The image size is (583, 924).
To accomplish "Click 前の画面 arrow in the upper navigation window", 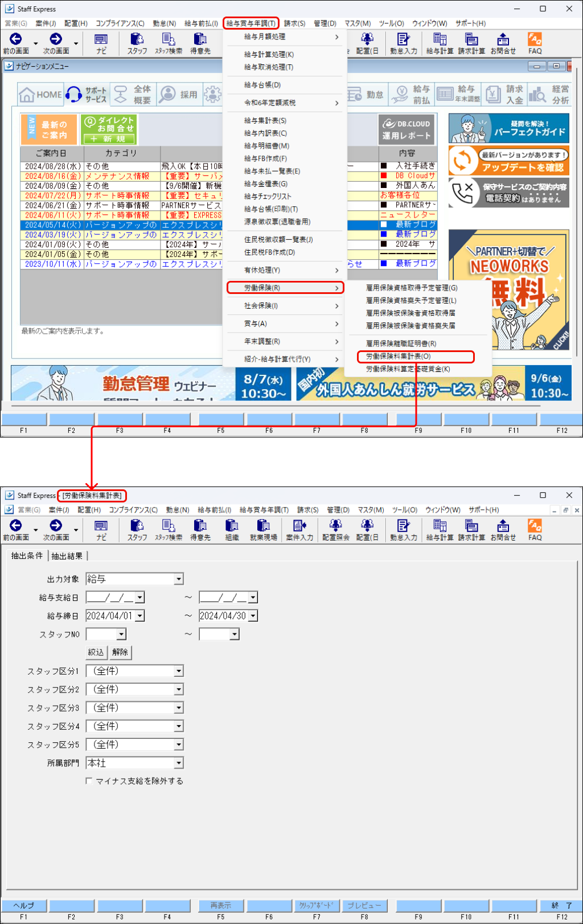I will [x=16, y=43].
